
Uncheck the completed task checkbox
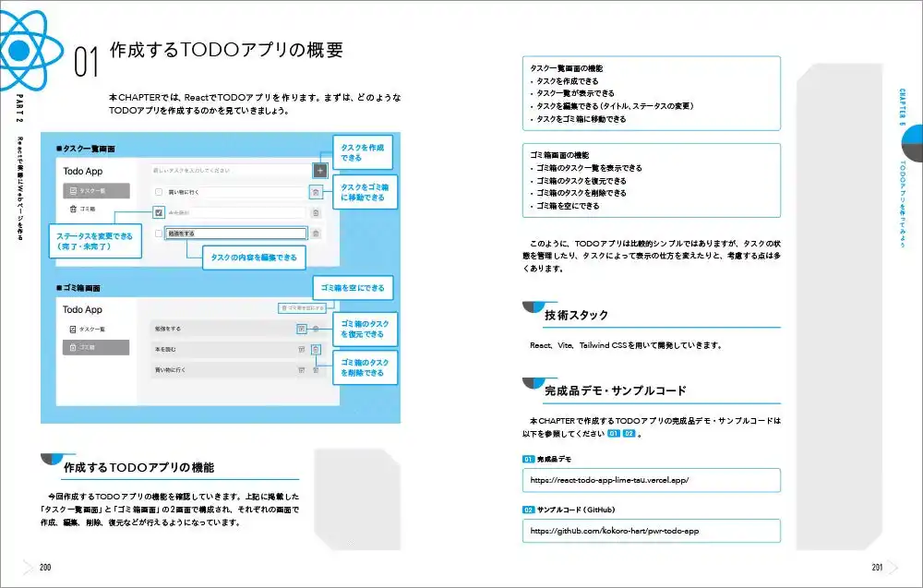(159, 212)
